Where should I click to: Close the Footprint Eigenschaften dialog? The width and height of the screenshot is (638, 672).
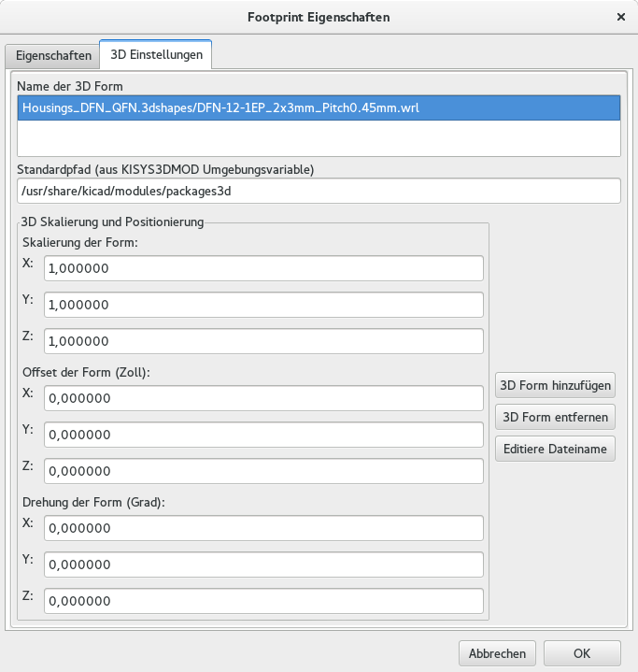coord(621,17)
